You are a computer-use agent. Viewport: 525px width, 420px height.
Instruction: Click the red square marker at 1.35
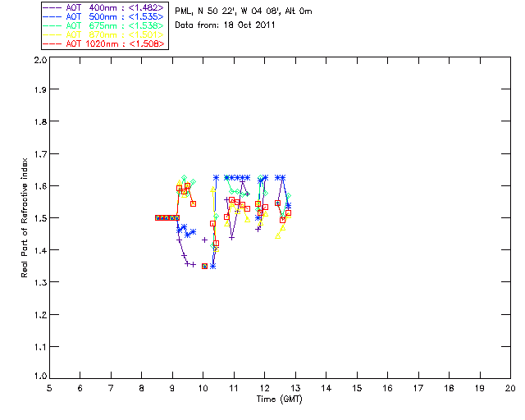tap(204, 267)
